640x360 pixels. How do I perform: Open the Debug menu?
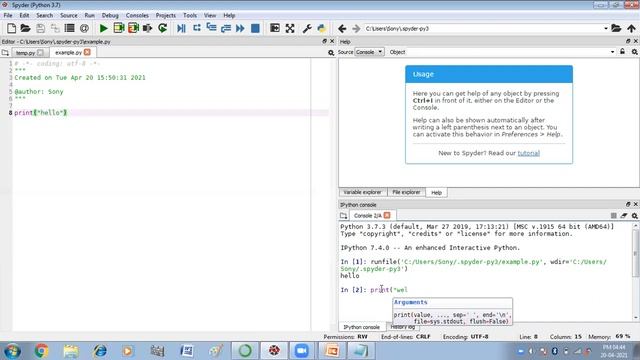click(110, 15)
